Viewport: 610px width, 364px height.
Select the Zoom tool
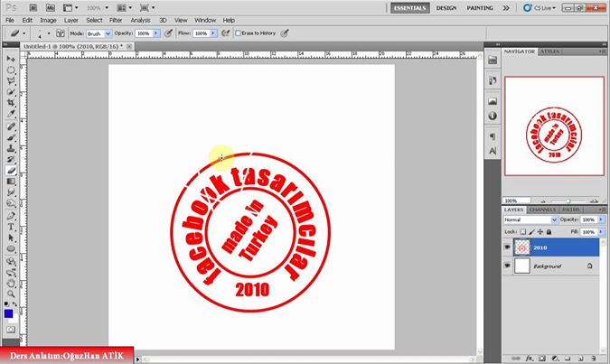11,294
